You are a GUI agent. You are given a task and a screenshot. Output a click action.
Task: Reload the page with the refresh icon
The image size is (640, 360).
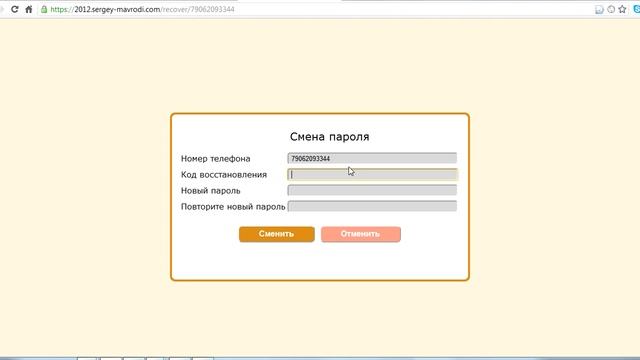click(x=15, y=9)
